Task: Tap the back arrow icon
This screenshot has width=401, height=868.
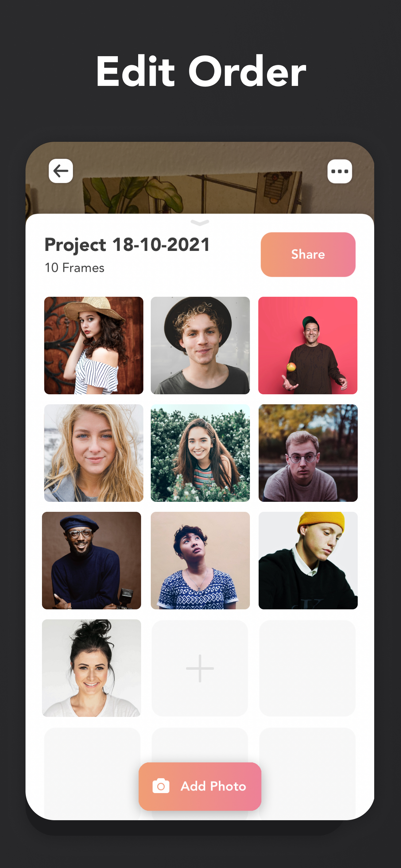Action: point(61,171)
